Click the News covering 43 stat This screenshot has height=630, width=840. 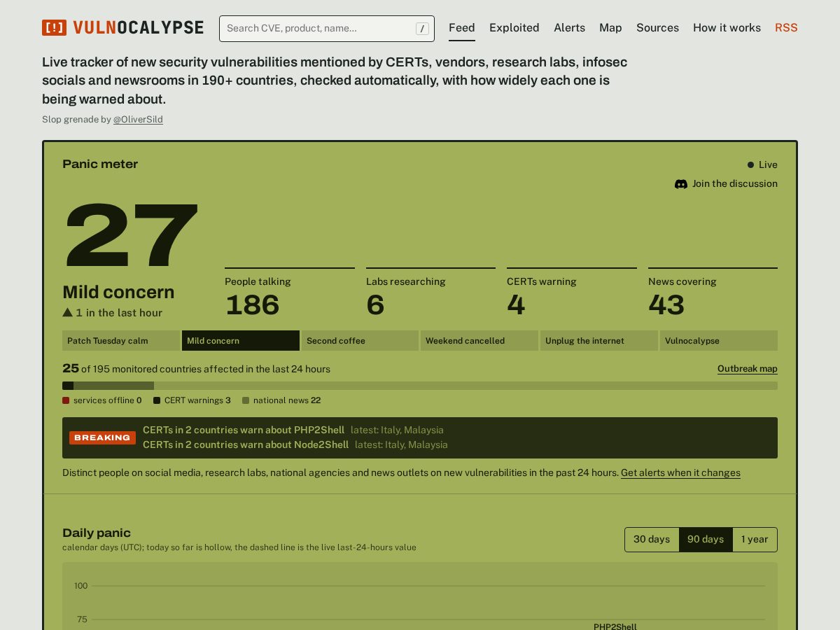[x=713, y=294]
